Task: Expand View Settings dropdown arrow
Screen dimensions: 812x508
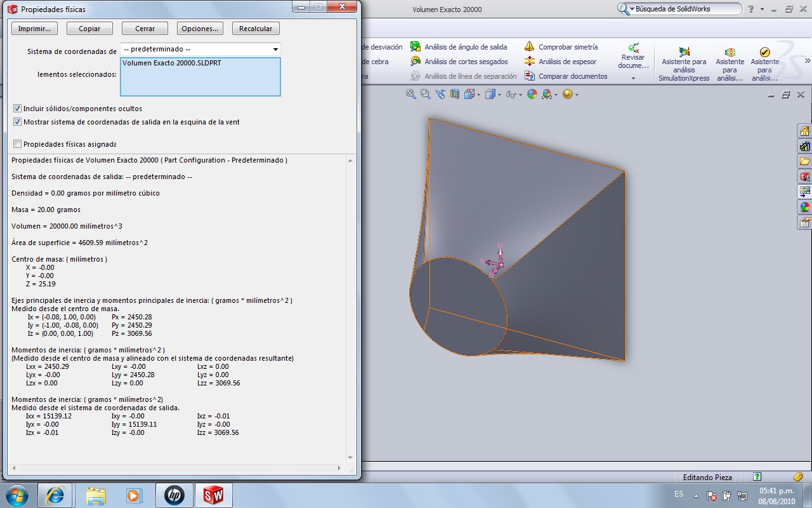Action: coord(577,95)
